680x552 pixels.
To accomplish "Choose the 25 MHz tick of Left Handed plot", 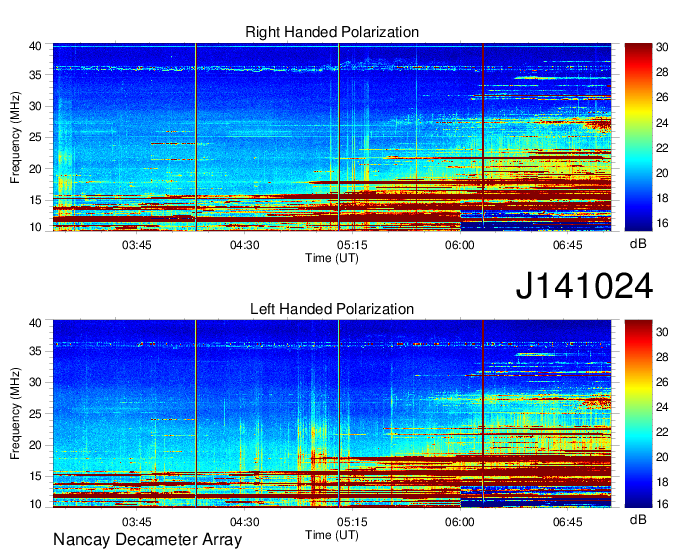I will tap(35, 414).
